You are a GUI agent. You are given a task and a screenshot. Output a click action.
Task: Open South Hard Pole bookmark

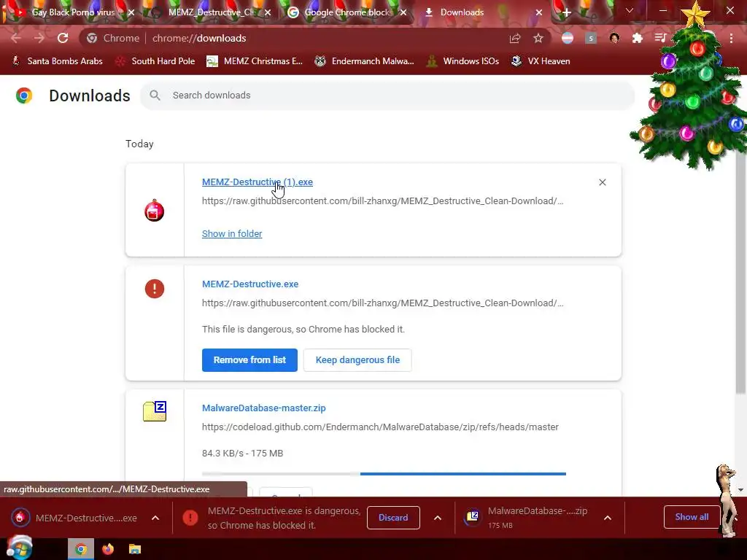pyautogui.click(x=156, y=61)
